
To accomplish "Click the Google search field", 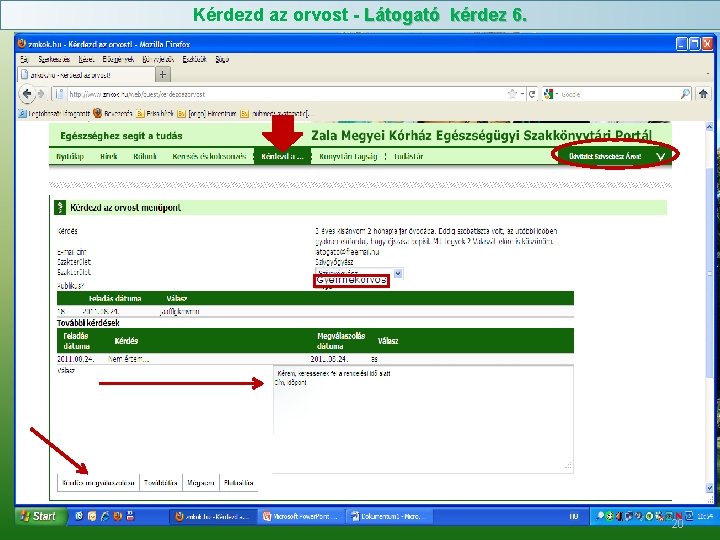I will [x=619, y=94].
